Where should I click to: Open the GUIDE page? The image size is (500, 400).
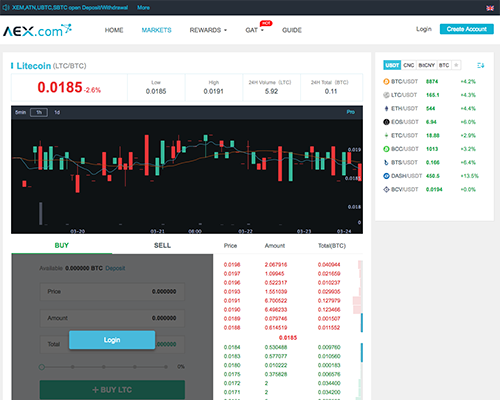point(292,30)
